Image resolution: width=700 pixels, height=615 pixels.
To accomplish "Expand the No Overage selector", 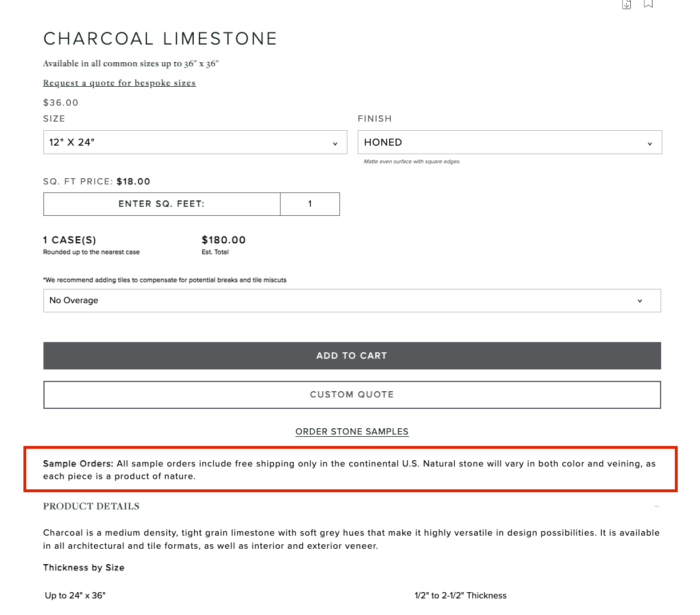I will [351, 301].
